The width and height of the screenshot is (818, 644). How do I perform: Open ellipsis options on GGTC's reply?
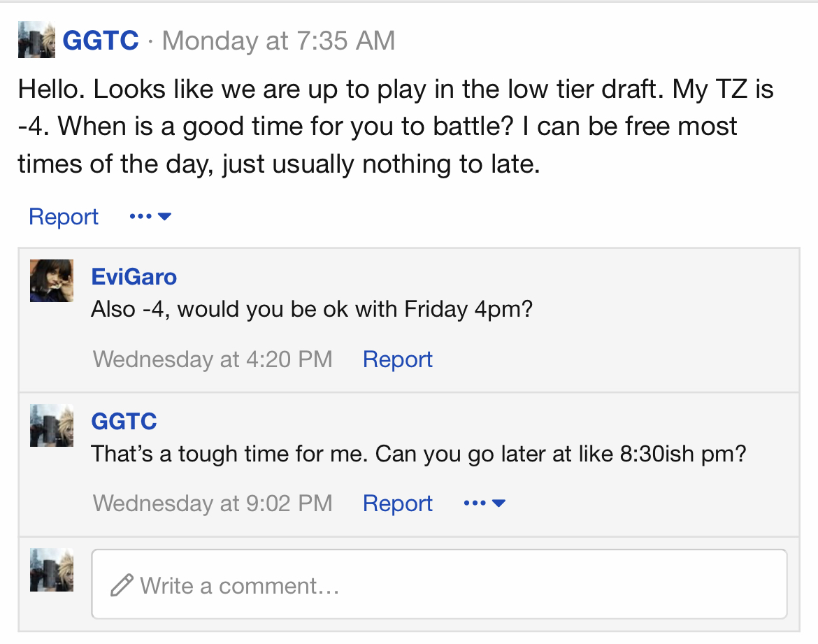click(475, 503)
